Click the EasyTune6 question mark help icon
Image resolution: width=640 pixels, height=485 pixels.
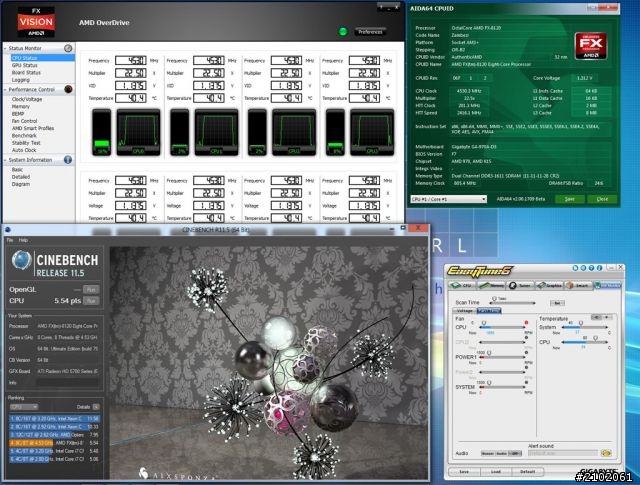(x=591, y=268)
